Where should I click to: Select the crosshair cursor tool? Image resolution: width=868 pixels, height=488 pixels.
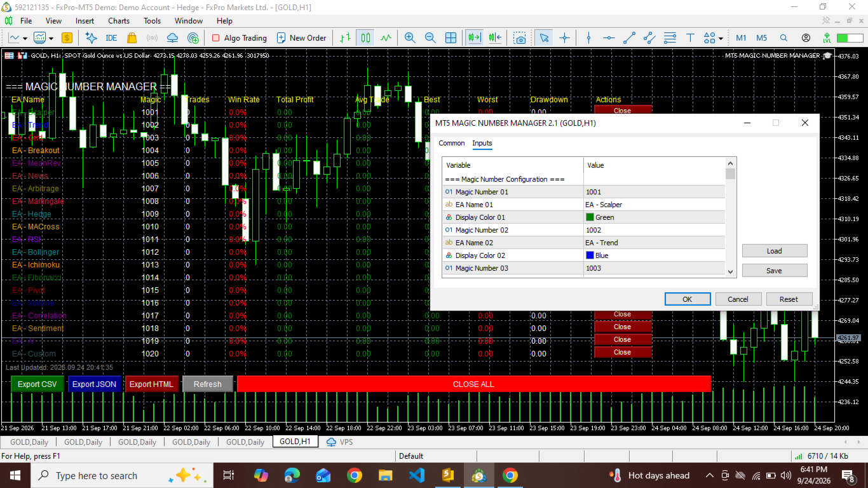click(x=564, y=38)
